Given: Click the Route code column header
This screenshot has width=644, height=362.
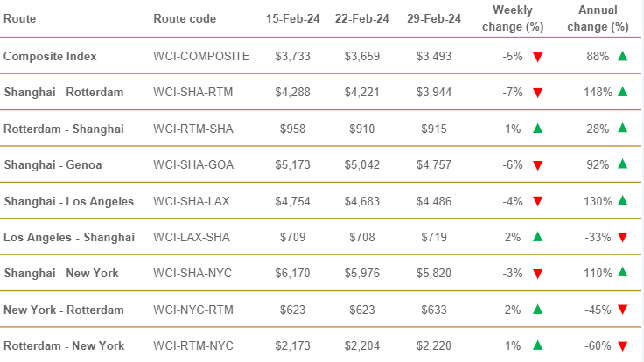Looking at the screenshot, I should [x=185, y=18].
